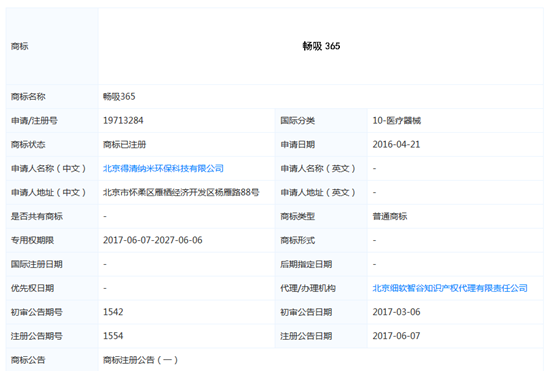Click the 初审公告日期 label

pyautogui.click(x=306, y=312)
